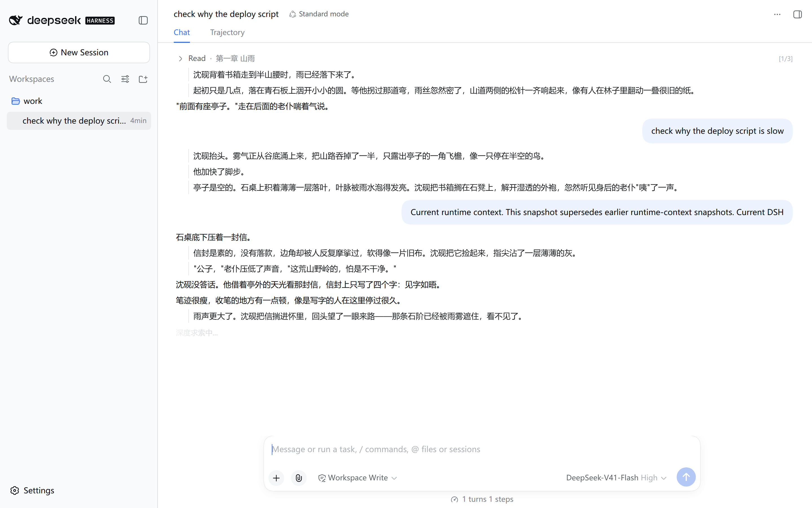
Task: Search workspaces with magnifier icon
Action: point(107,79)
